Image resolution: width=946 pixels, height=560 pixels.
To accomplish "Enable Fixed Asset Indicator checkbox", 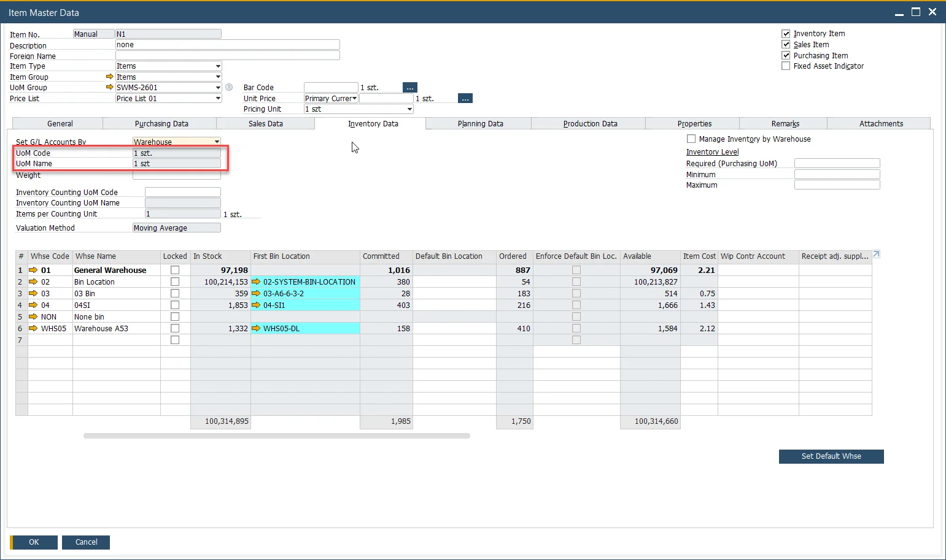I will click(786, 66).
